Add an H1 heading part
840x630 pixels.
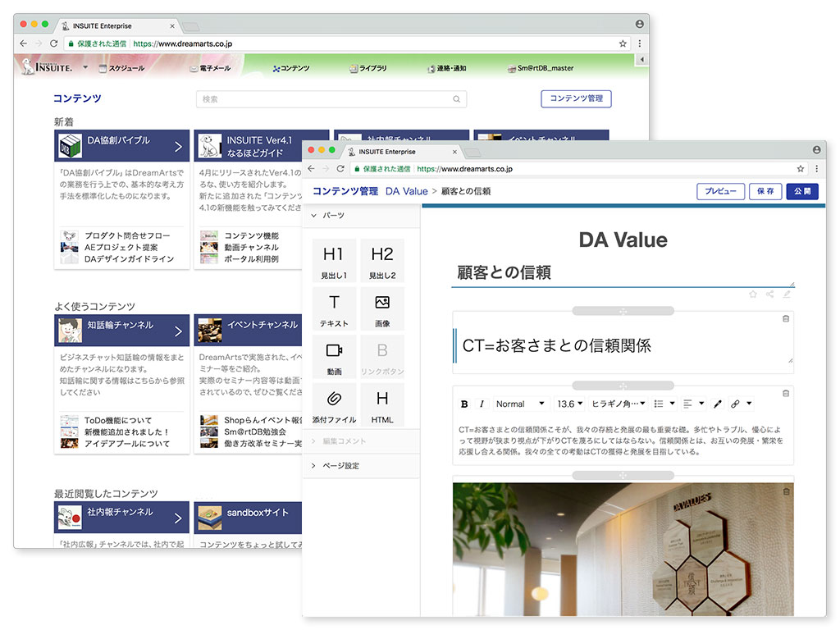(334, 260)
